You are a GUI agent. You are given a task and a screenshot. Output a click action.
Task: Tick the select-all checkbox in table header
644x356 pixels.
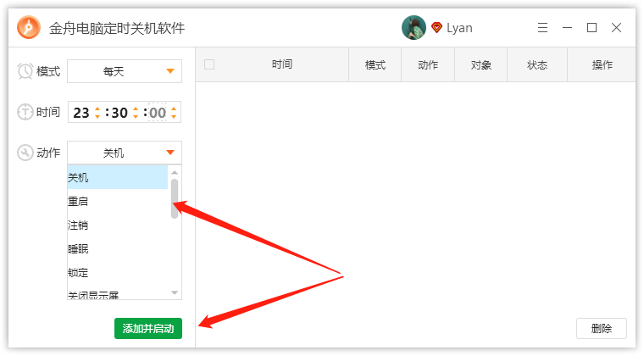(x=209, y=64)
